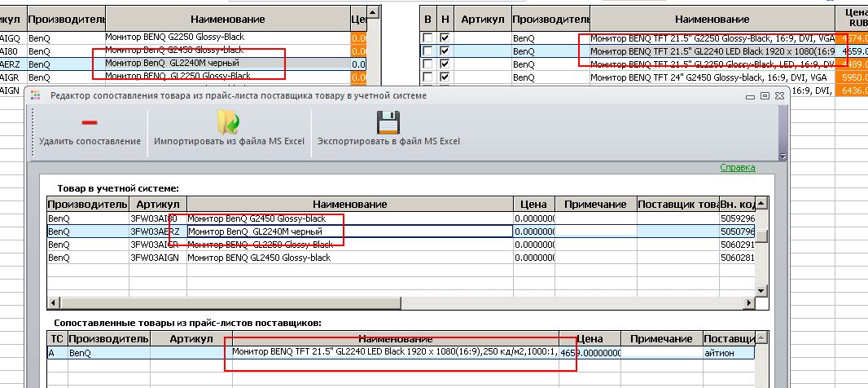Click empty Примечание cell of GL2240M row

coord(596,231)
